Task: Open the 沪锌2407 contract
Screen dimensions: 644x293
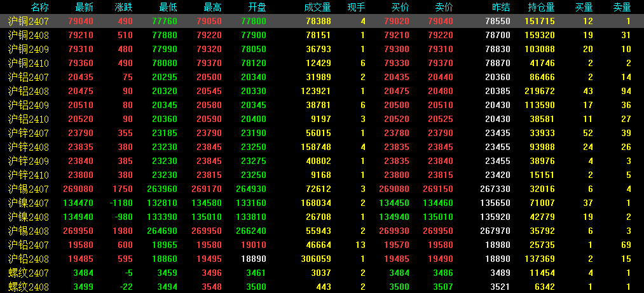Action: click(x=29, y=133)
